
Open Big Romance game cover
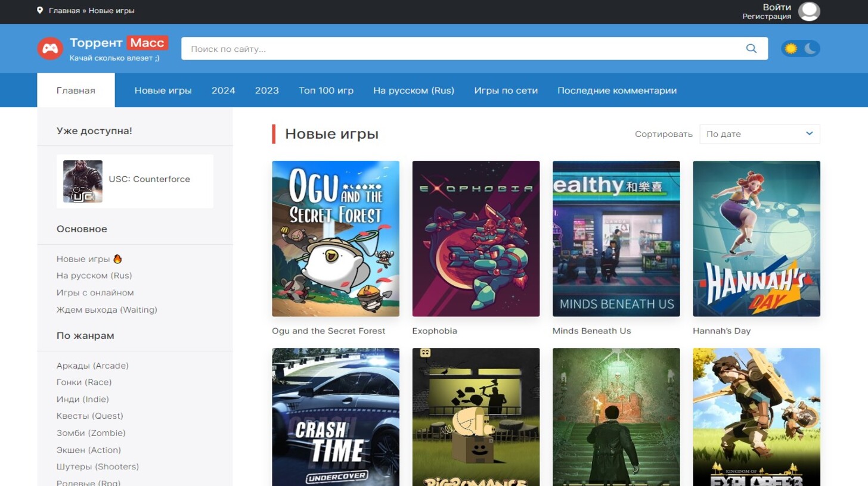tap(476, 417)
